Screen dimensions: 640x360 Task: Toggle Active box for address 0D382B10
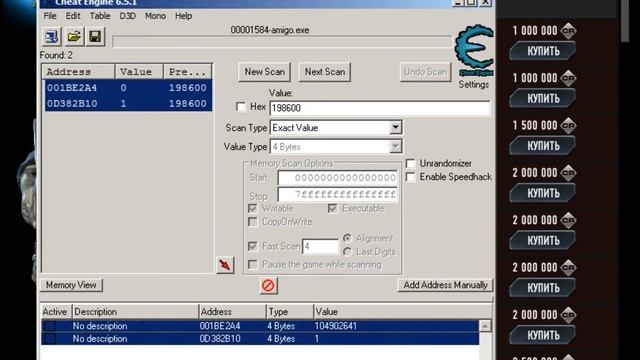coord(50,339)
